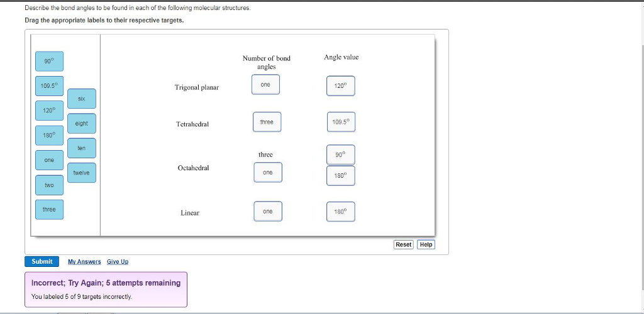Select the 'one' label in the source bin
Image resolution: width=644 pixels, height=314 pixels.
click(49, 160)
